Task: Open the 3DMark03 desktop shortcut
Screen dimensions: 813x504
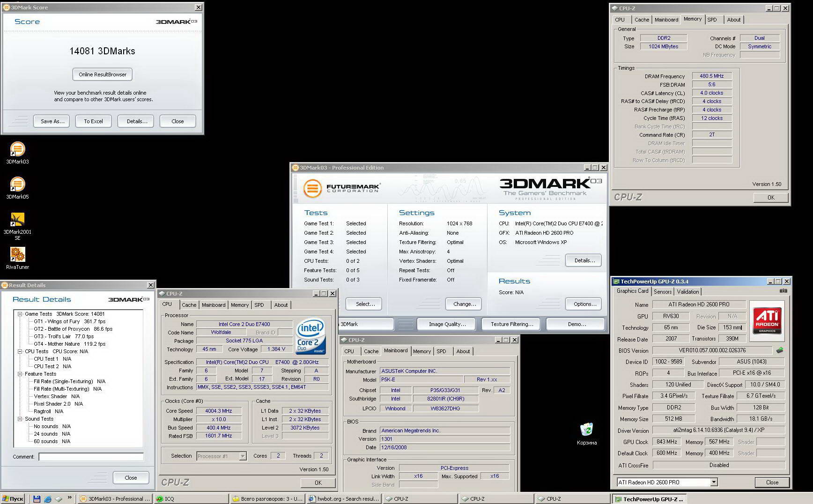Action: 17,153
